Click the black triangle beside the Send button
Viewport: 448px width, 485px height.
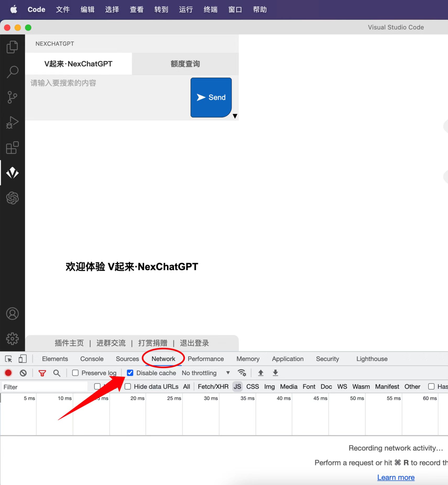pos(235,116)
